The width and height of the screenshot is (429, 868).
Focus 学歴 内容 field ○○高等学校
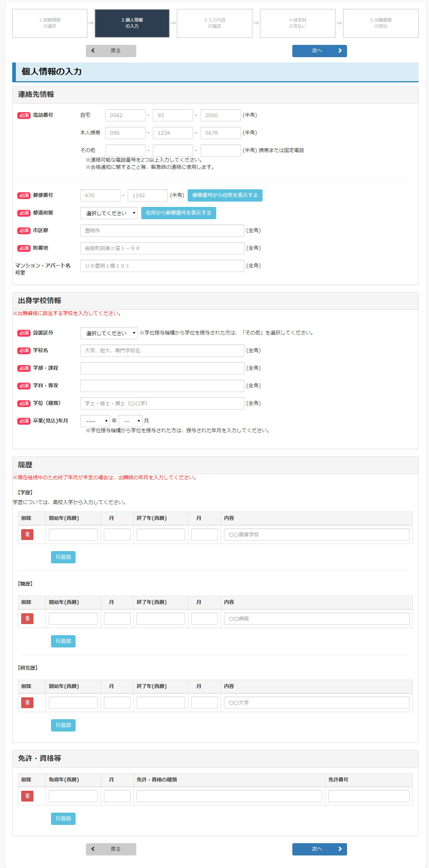317,535
